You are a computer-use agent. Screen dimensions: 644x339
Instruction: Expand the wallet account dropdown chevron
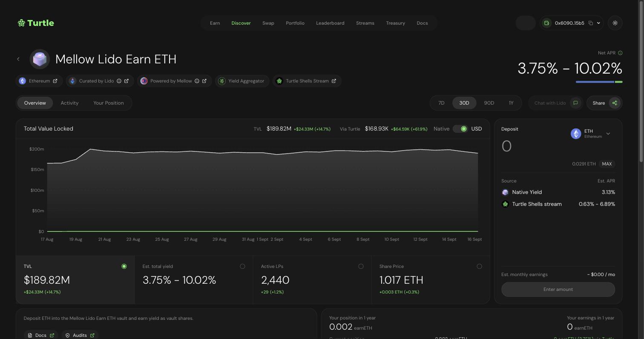(x=598, y=23)
